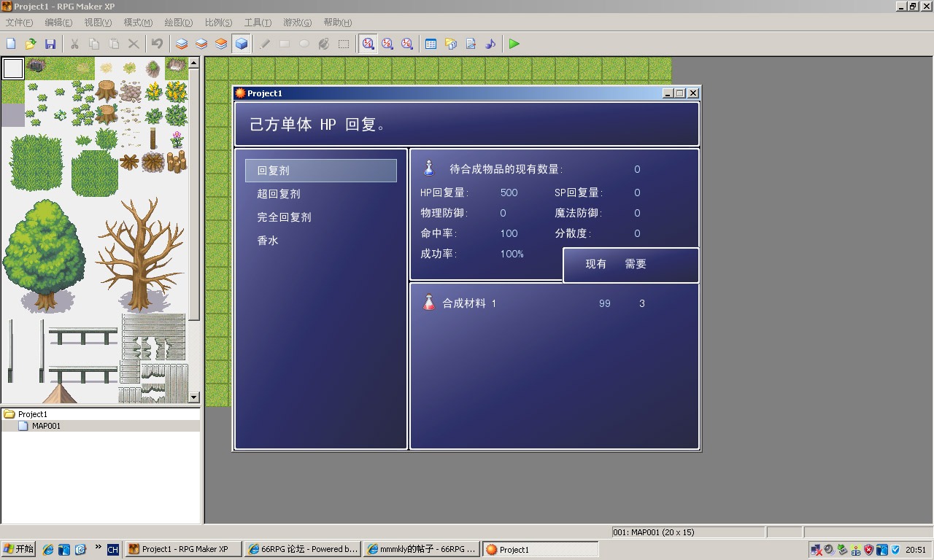Click the tileset palette scroll down arrow
Screen dimensions: 934x560
tap(194, 397)
